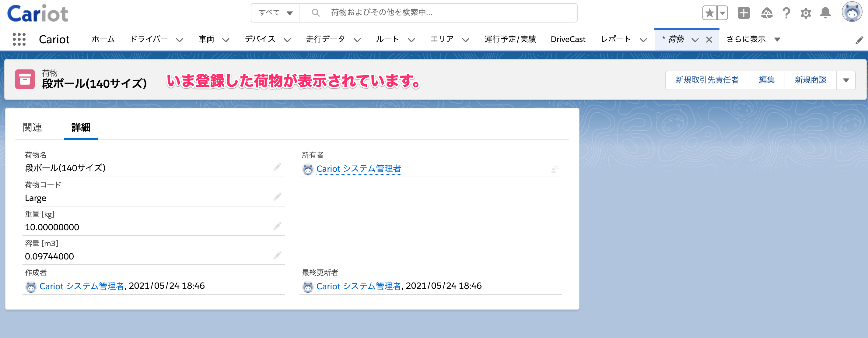Expand the 荷物 tab chevron
This screenshot has width=868, height=338.
click(695, 40)
